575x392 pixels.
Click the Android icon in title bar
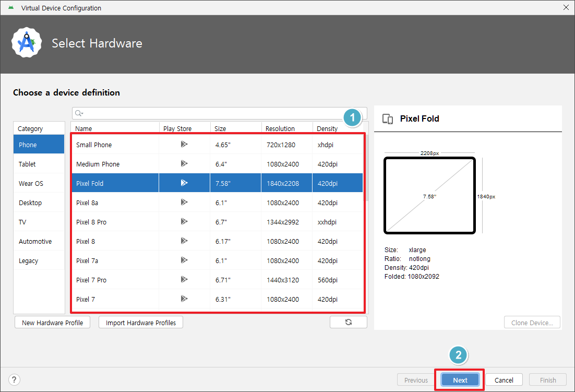(11, 8)
